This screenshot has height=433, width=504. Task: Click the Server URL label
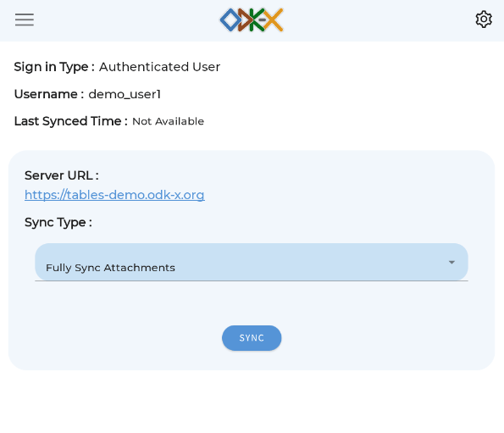point(62,175)
